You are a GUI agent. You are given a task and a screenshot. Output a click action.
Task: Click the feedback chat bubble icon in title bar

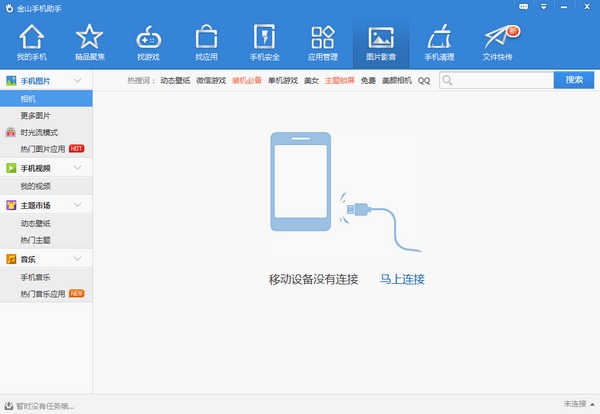click(523, 7)
